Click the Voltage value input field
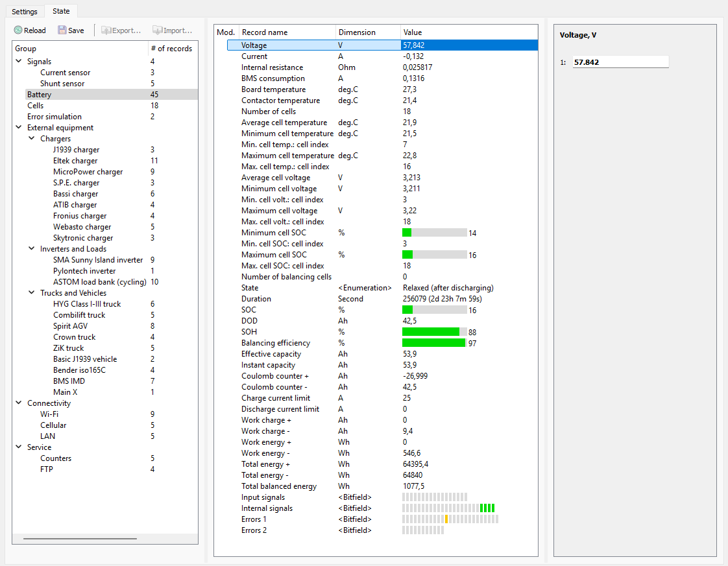Image resolution: width=728 pixels, height=566 pixels. (x=621, y=62)
